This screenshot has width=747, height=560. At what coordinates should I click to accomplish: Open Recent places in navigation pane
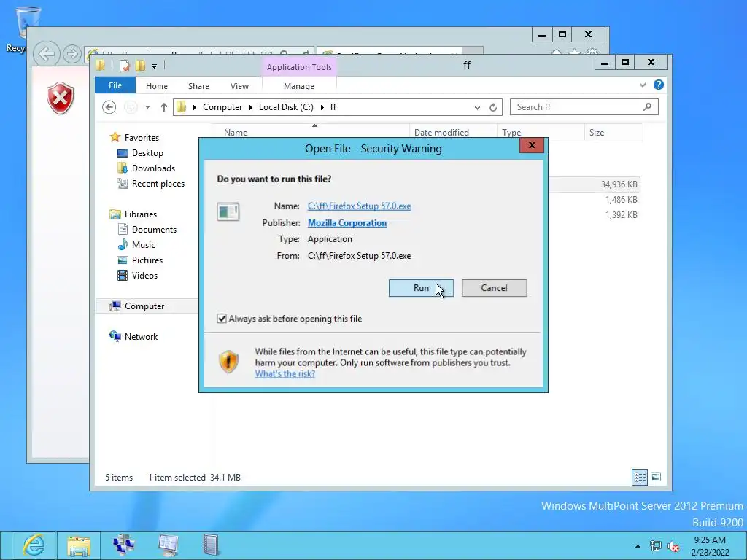tap(158, 184)
